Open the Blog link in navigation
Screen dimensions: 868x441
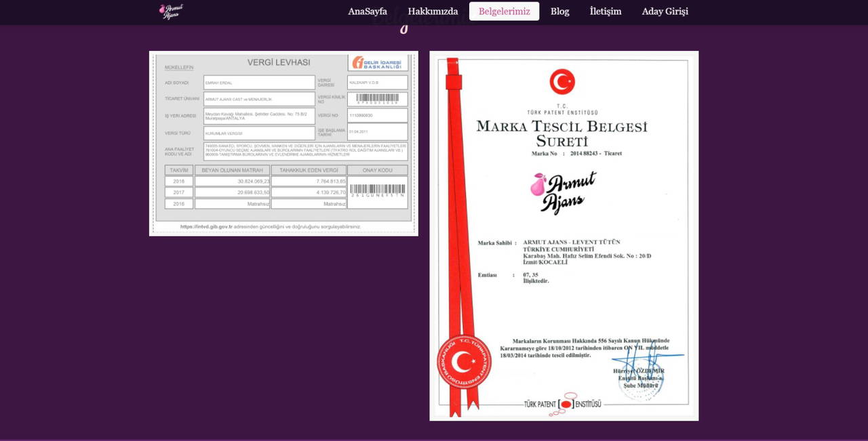559,12
